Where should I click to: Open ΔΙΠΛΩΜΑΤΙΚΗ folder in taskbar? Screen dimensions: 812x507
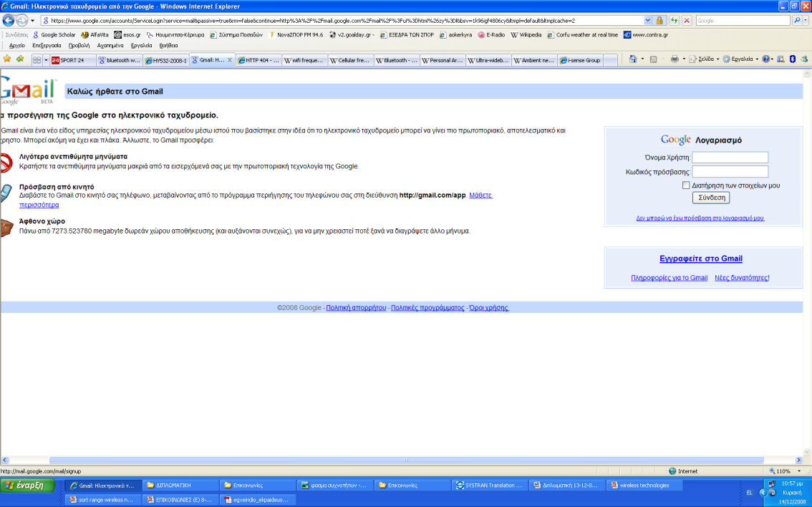[x=179, y=486]
